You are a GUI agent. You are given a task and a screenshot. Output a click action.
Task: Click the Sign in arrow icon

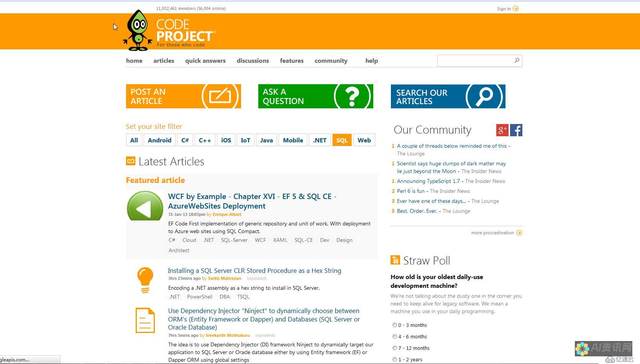516,8
